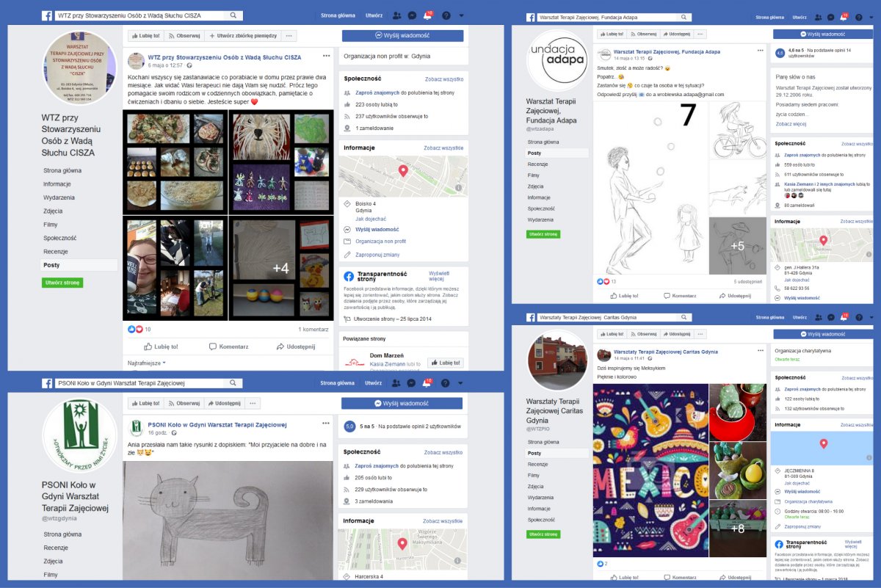Screen dimensions: 881x588
Task: Open account dropdown arrow in PSONI window
Action: (460, 383)
